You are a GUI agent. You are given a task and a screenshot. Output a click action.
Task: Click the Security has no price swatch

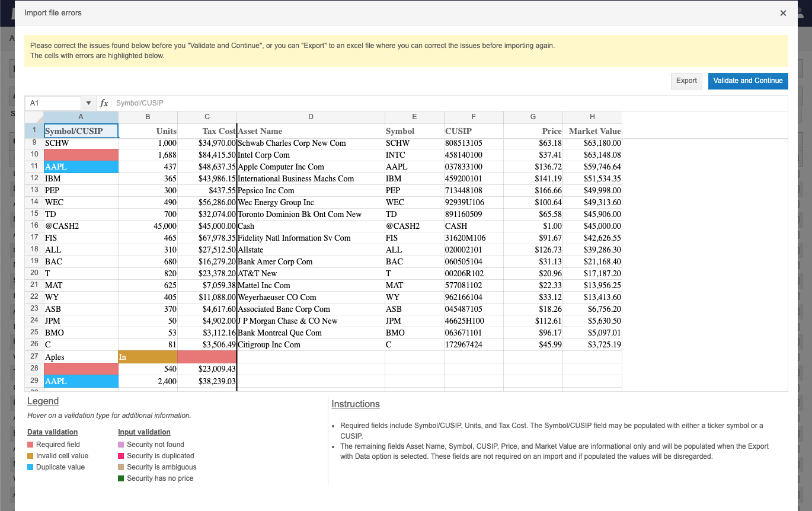[x=121, y=478]
